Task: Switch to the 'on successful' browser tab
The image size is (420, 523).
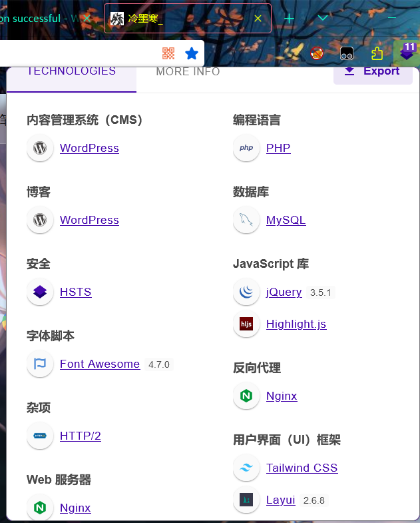Action: [x=47, y=19]
